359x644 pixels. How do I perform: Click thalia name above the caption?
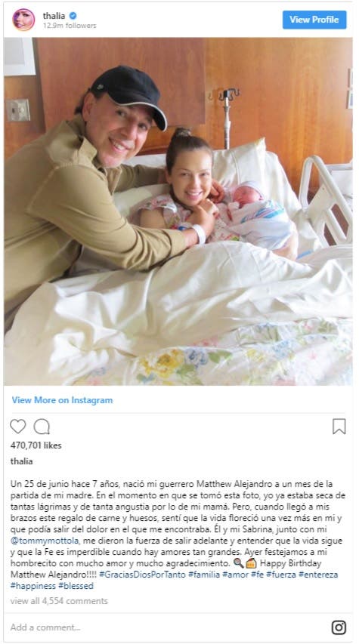tap(21, 461)
